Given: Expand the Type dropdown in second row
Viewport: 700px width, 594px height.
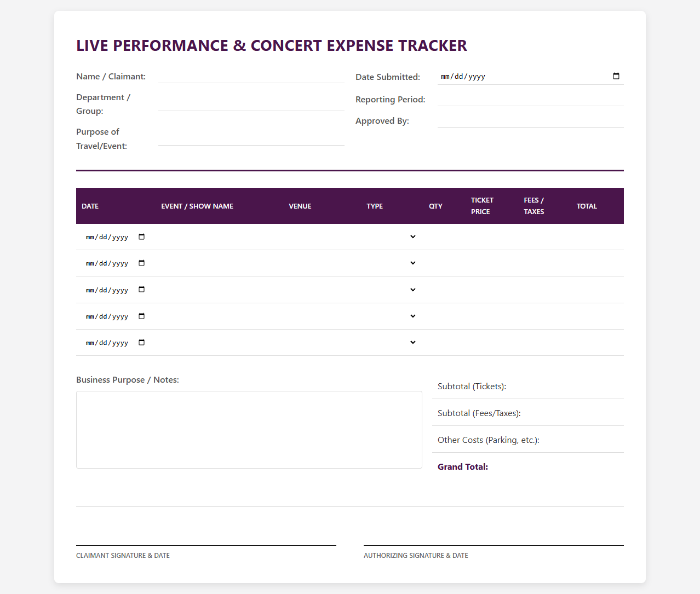Looking at the screenshot, I should click(413, 263).
